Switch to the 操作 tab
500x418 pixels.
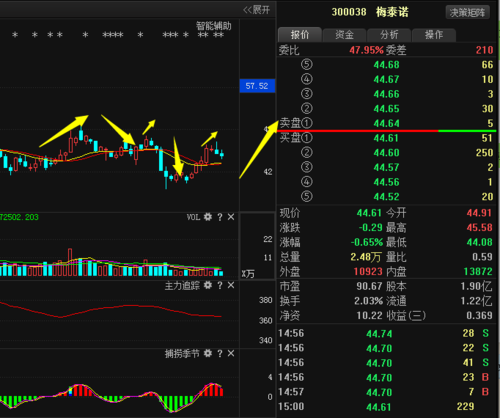[434, 35]
